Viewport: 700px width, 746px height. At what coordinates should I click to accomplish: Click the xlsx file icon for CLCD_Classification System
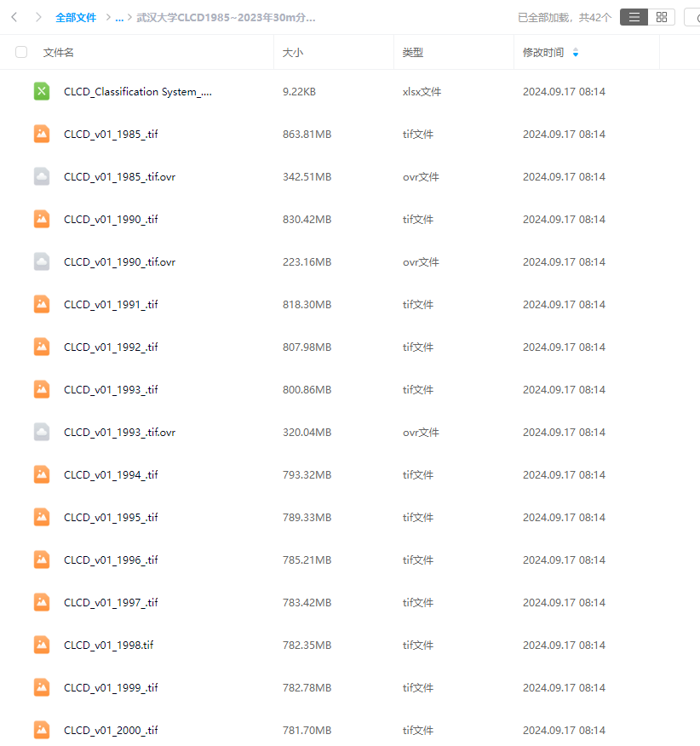coord(42,92)
